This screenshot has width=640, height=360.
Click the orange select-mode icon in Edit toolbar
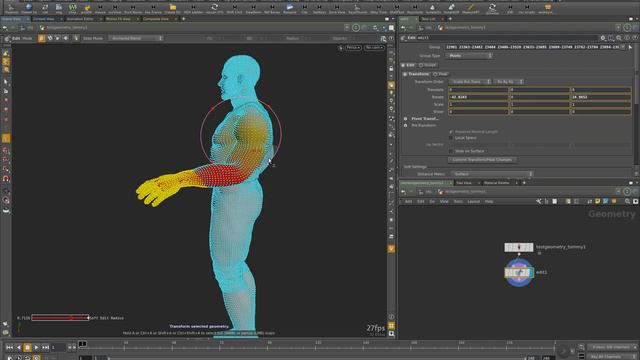pyautogui.click(x=42, y=38)
